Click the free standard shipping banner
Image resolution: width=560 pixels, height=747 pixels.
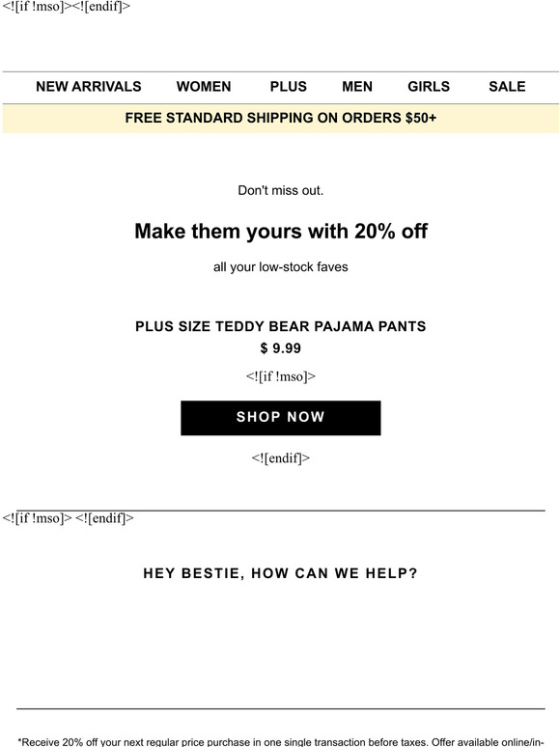(281, 118)
